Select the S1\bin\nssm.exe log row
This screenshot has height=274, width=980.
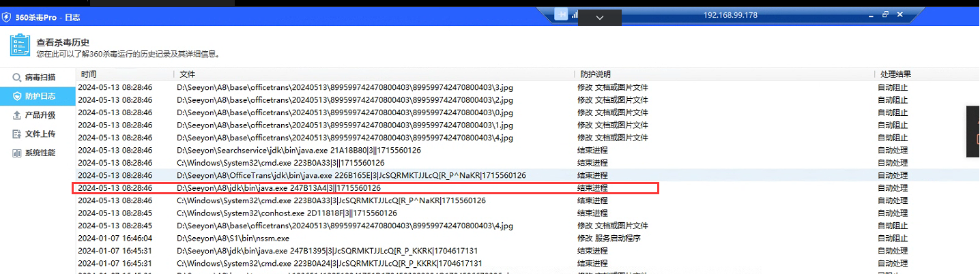point(528,238)
